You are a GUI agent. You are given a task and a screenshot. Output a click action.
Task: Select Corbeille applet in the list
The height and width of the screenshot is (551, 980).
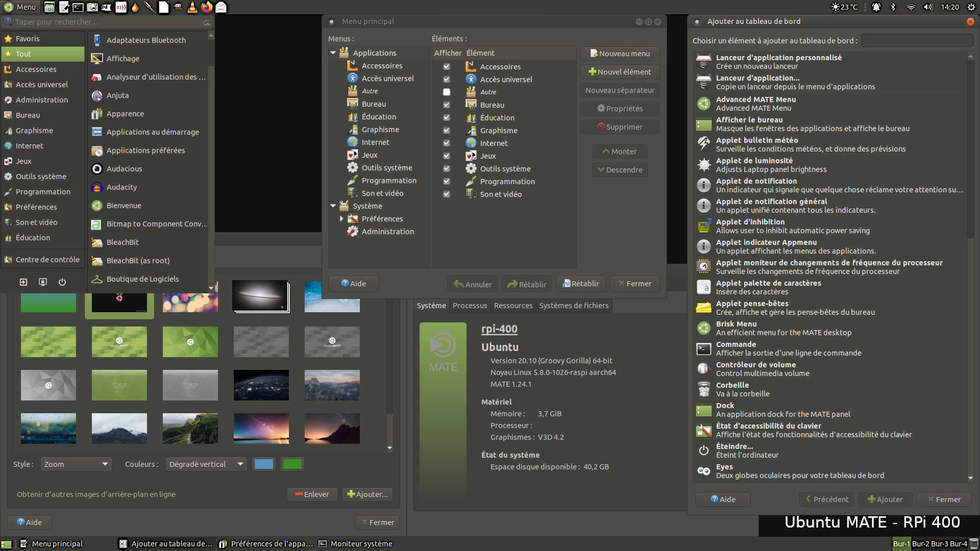tap(830, 389)
